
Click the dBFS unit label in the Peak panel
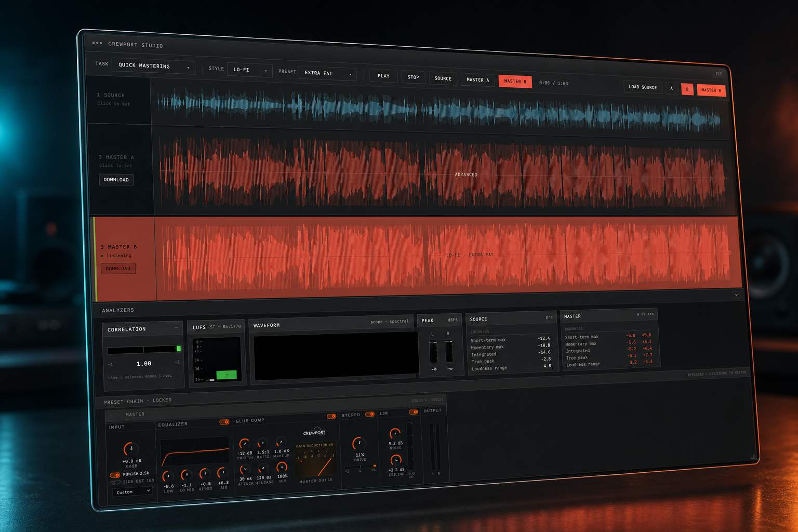pos(453,320)
